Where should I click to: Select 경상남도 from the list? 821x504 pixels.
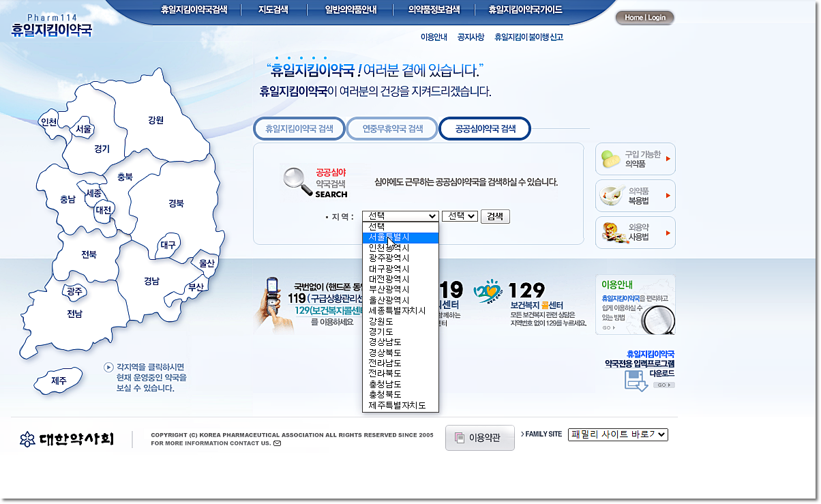point(400,342)
